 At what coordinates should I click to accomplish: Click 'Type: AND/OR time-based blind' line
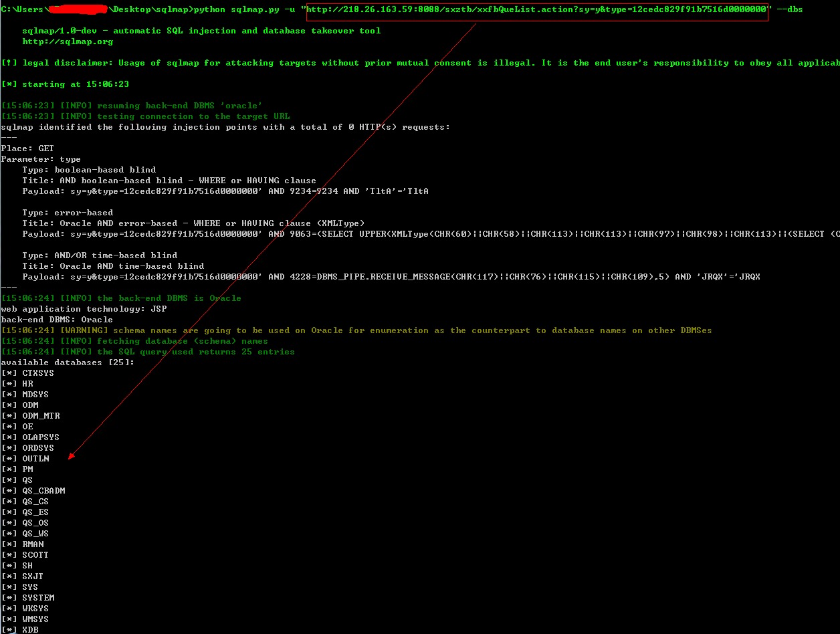click(100, 255)
